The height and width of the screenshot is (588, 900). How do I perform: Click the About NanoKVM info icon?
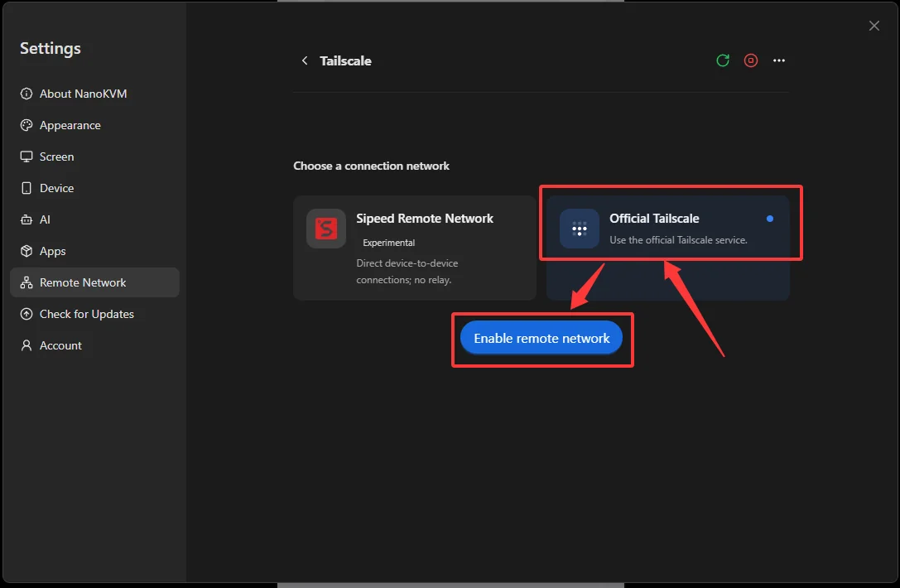point(26,94)
